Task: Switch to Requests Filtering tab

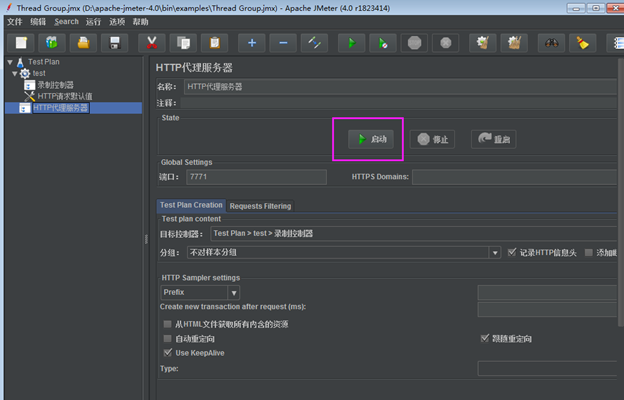Action: pos(260,206)
